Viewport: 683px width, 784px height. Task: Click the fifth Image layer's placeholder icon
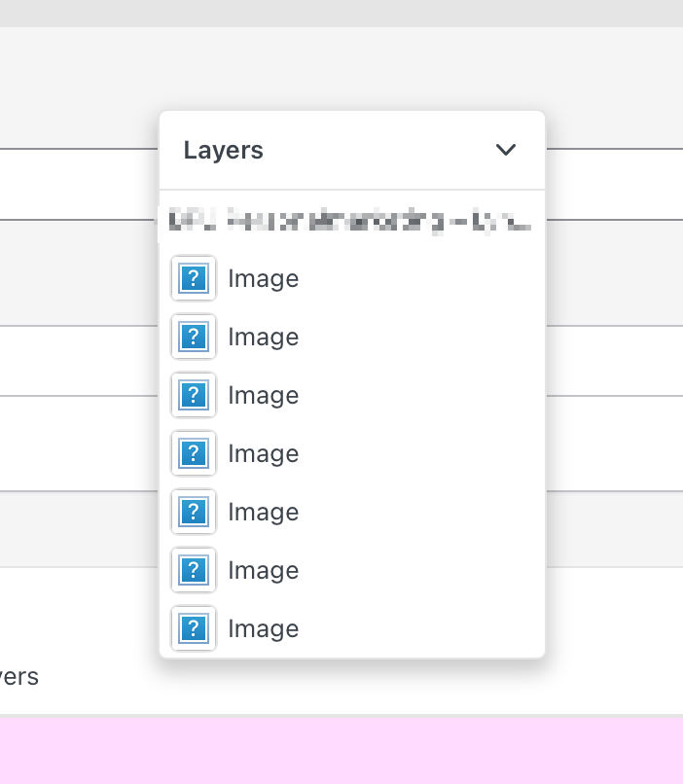pos(194,513)
